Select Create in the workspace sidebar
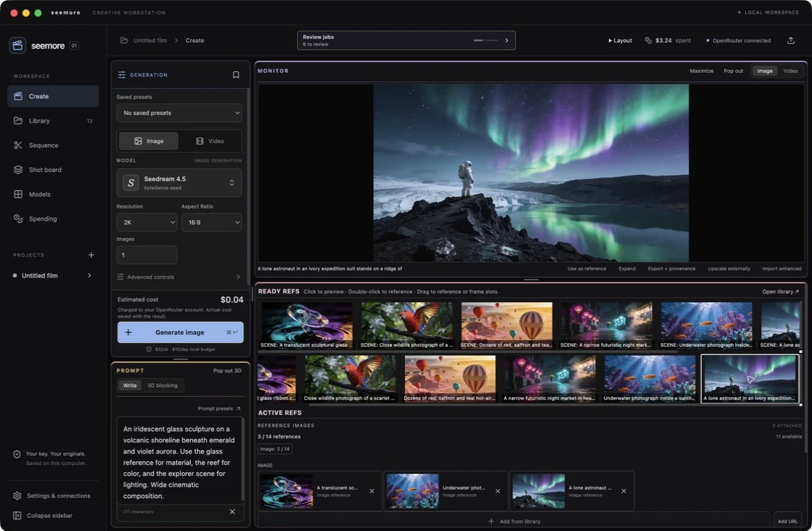Viewport: 812px width, 531px height. click(53, 96)
